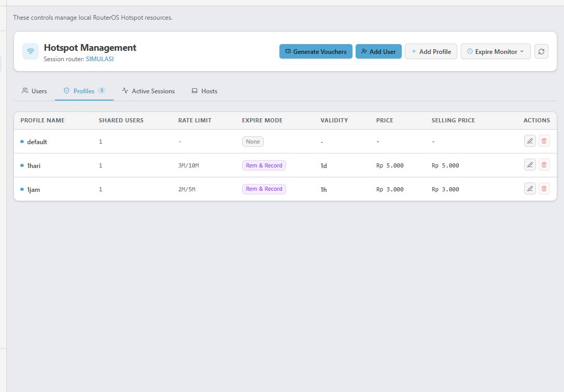
Task: Switch to the Users tab
Action: tap(34, 91)
